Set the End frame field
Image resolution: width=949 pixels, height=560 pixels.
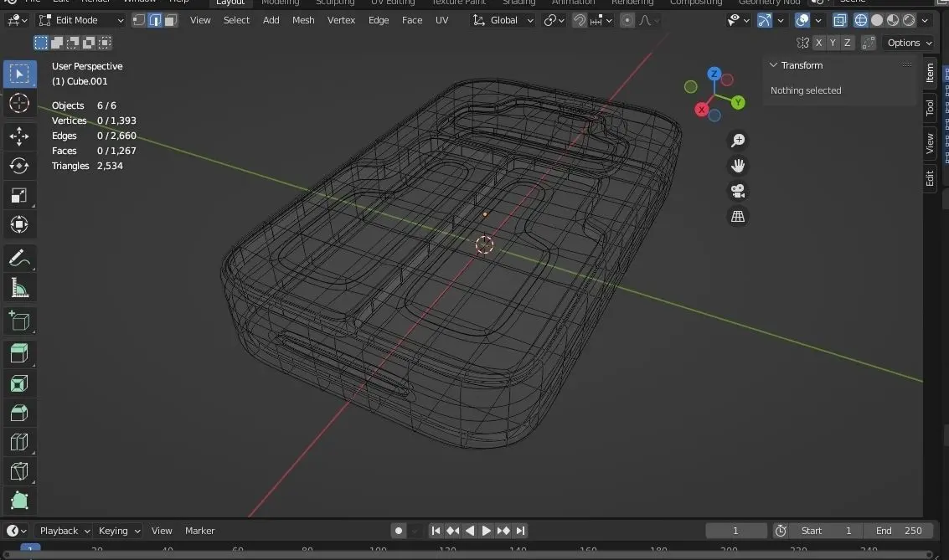coord(899,531)
